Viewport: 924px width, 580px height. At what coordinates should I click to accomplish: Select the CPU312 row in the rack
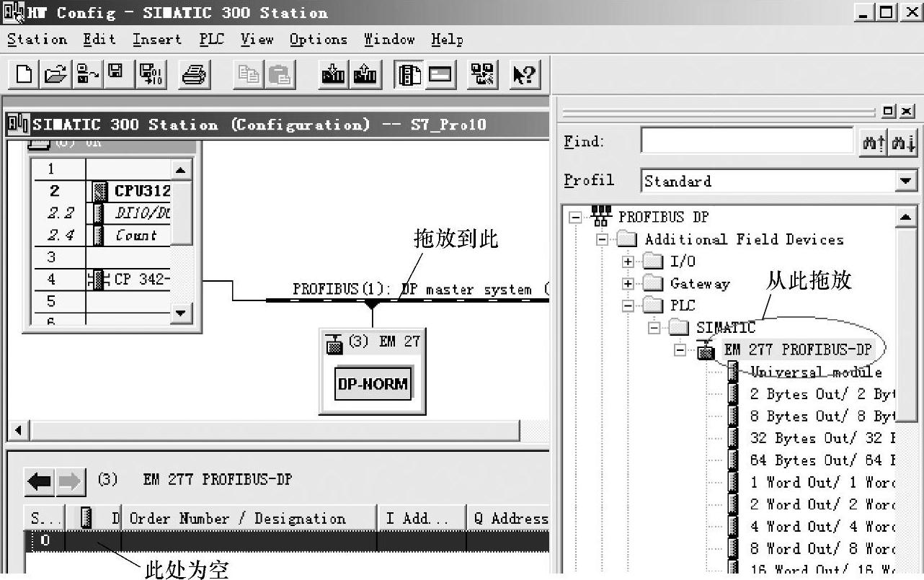coord(102,191)
